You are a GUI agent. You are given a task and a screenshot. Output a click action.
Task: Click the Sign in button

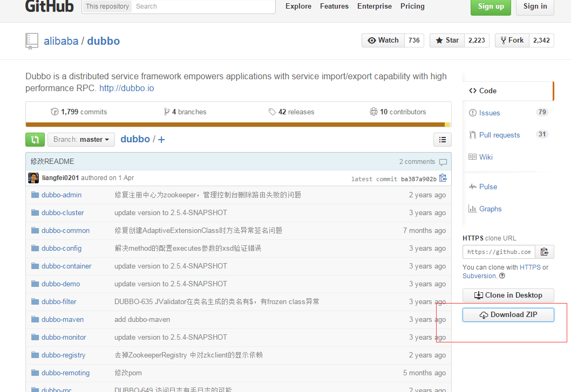535,6
